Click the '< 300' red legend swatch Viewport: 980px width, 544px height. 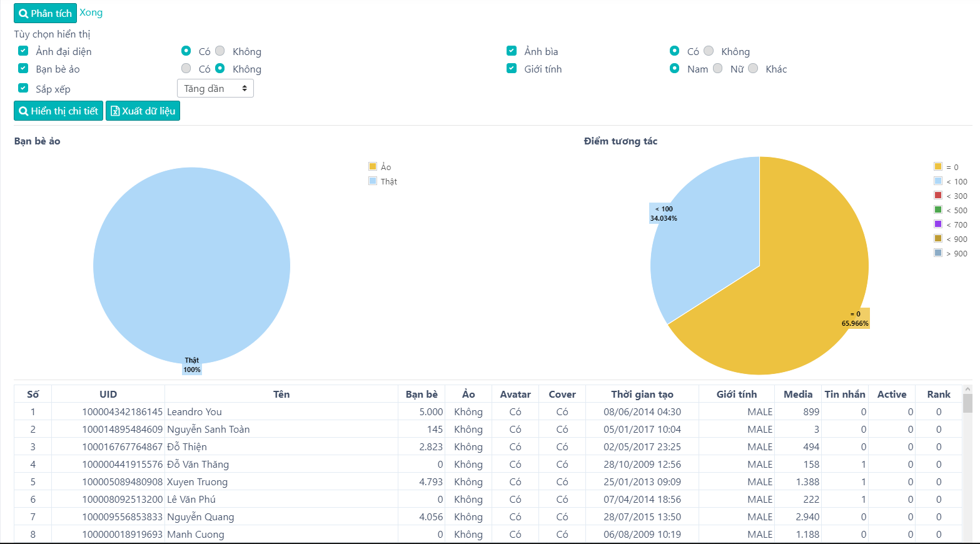[938, 195]
